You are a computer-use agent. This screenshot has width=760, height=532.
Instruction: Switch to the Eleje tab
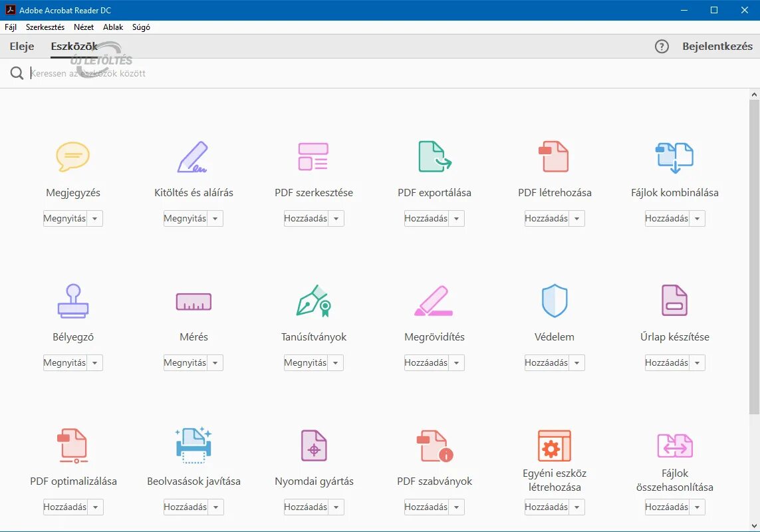[x=22, y=47]
